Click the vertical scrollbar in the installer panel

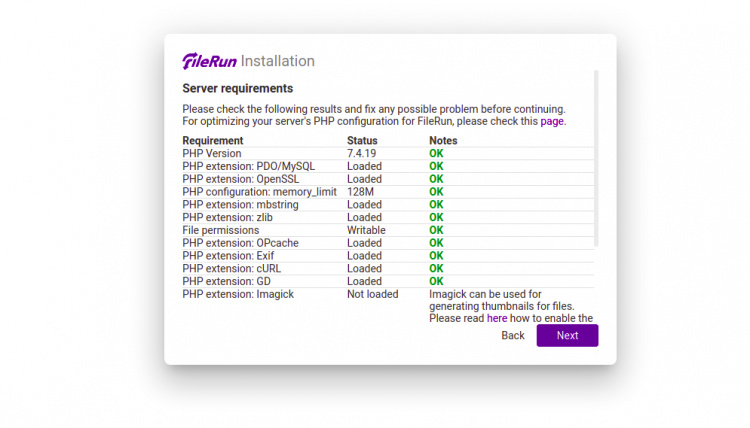[x=596, y=160]
